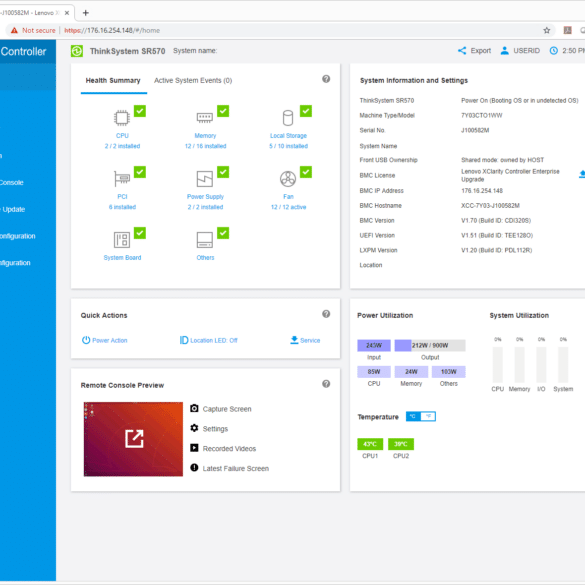Open help for Health Summary panel
This screenshot has width=585, height=585.
click(326, 79)
